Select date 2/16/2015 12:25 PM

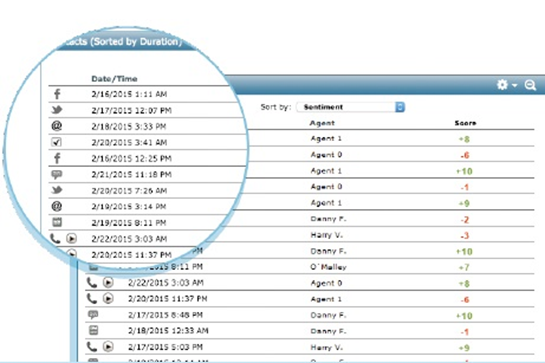pyautogui.click(x=131, y=159)
